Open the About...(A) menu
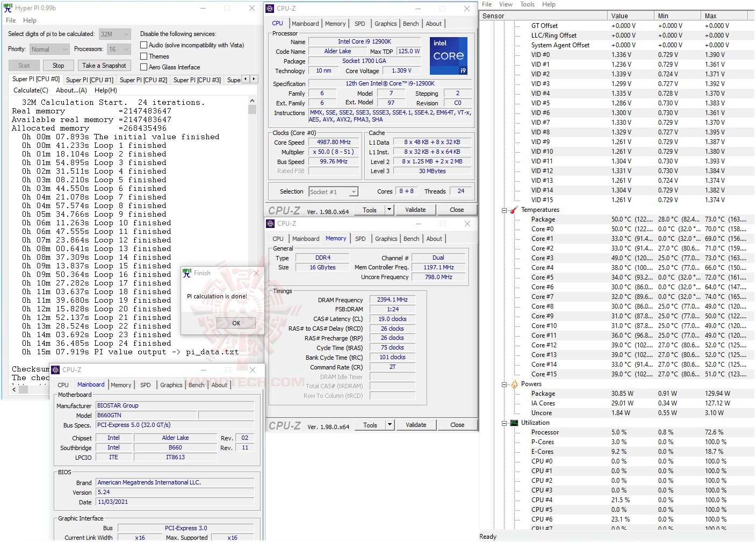 [71, 90]
